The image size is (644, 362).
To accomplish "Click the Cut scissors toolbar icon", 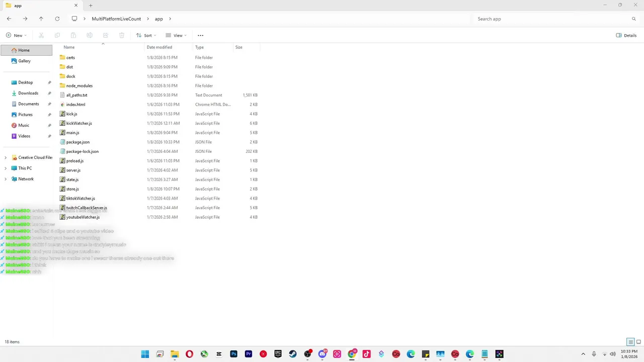I will click(41, 36).
